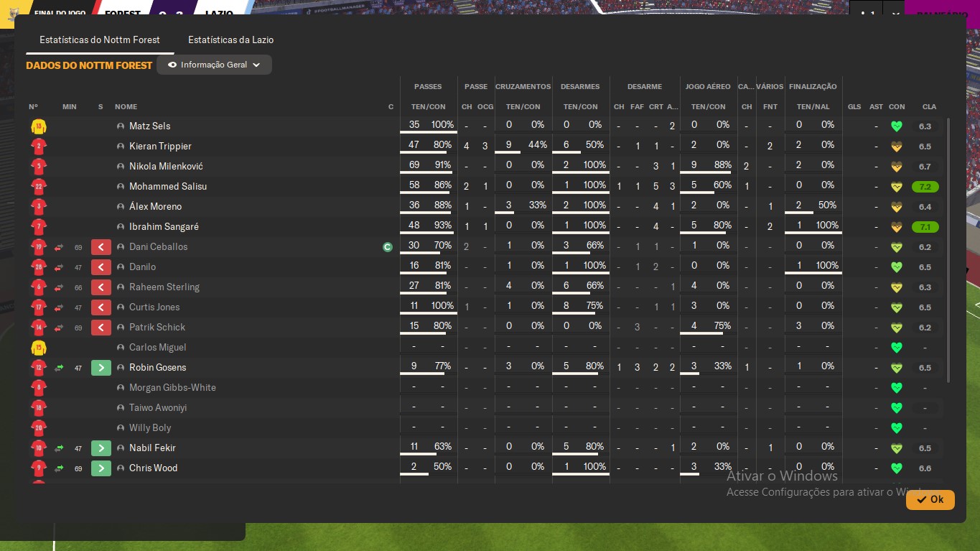980x551 pixels.
Task: Click Mohammed Salisu's 7.2 rating badge
Action: pyautogui.click(x=925, y=187)
